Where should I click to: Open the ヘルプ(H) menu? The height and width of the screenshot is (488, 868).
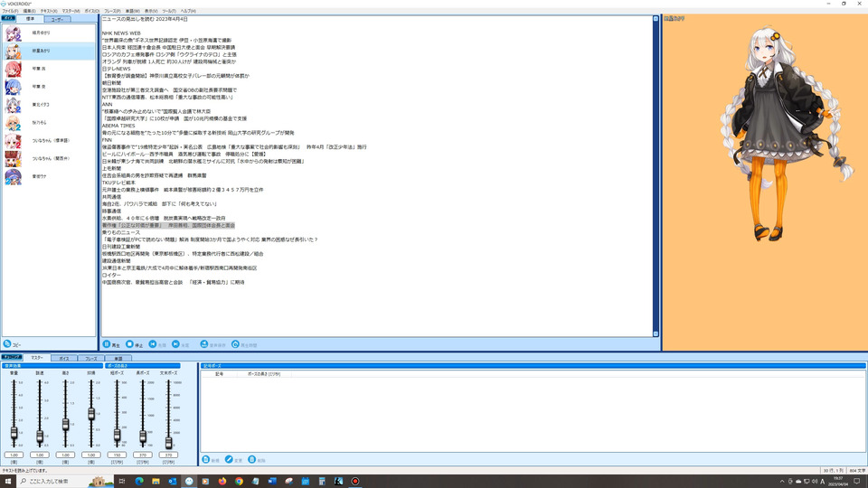(x=188, y=11)
